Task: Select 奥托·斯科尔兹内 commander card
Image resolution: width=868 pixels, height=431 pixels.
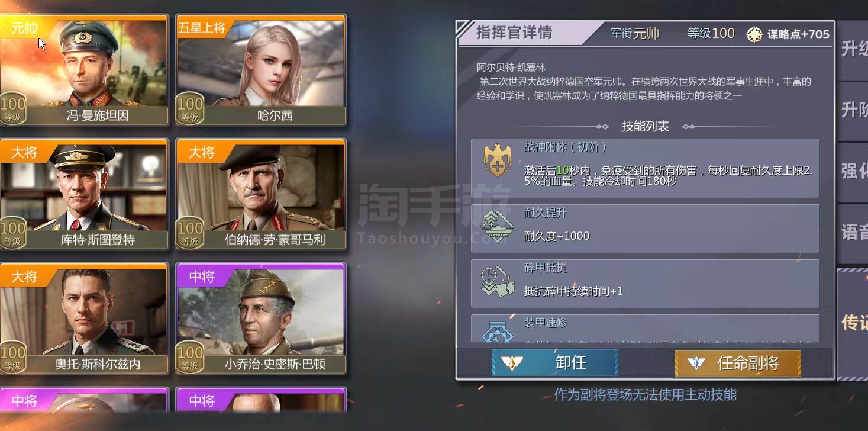Action: click(84, 319)
